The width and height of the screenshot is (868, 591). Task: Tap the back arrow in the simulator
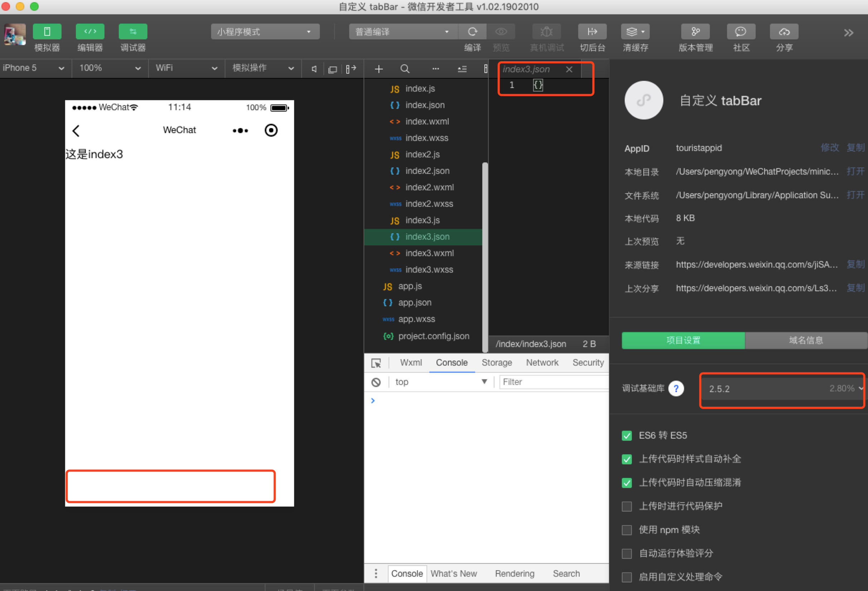tap(76, 131)
